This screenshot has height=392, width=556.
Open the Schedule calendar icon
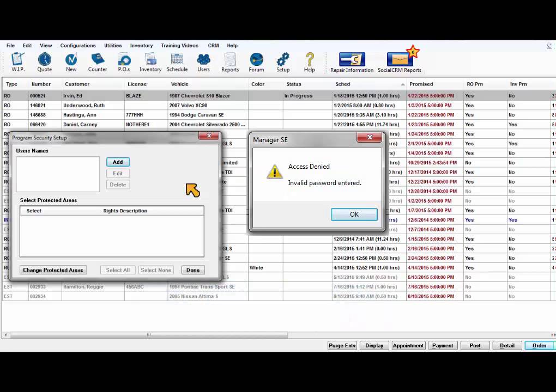pos(177,62)
